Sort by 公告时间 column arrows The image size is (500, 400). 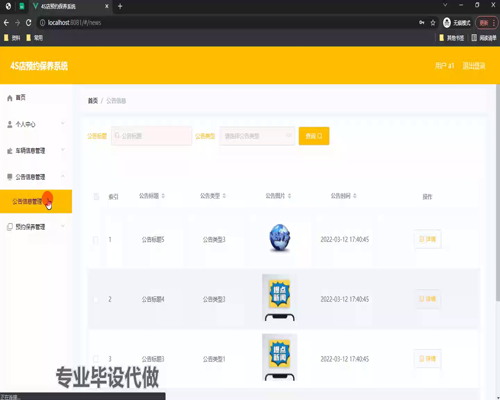pyautogui.click(x=355, y=196)
